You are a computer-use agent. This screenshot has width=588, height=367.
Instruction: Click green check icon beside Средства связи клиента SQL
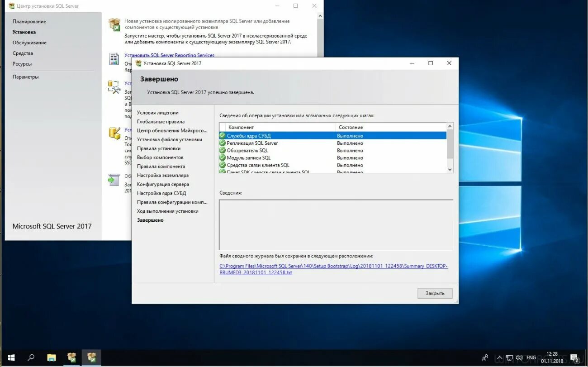coord(223,165)
